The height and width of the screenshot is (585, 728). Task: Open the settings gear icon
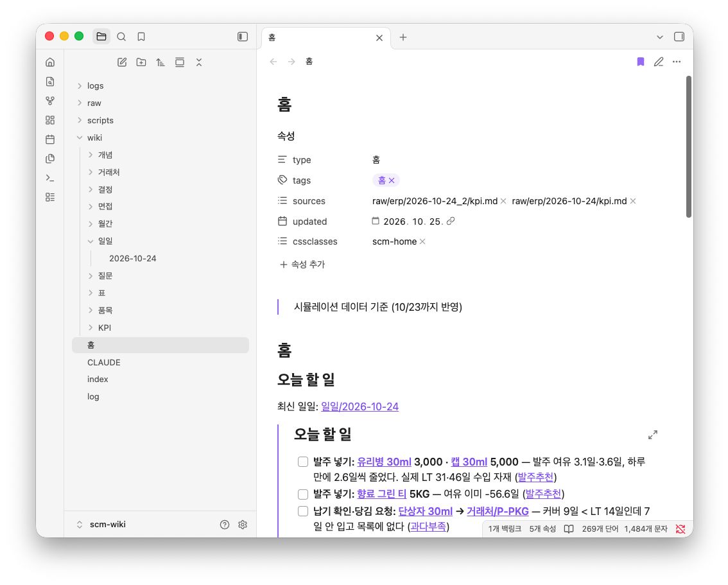[x=243, y=525]
